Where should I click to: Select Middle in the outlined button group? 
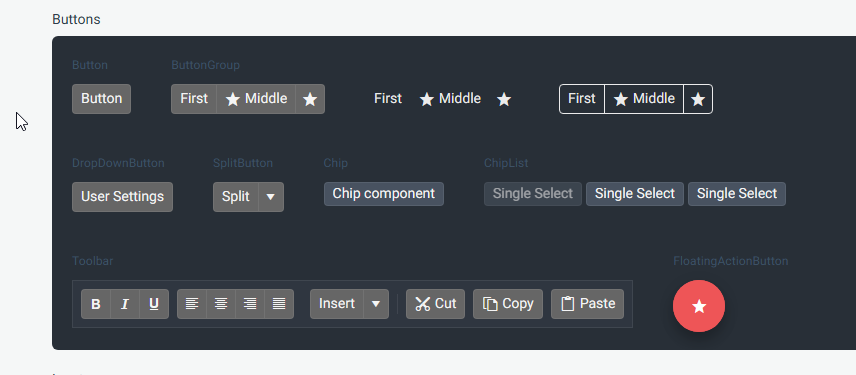644,99
